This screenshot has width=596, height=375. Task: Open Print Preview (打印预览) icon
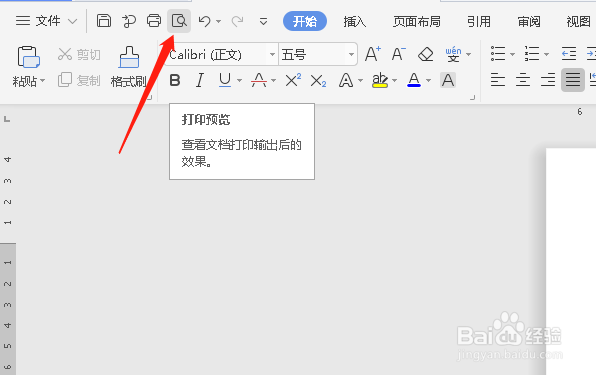(x=179, y=21)
